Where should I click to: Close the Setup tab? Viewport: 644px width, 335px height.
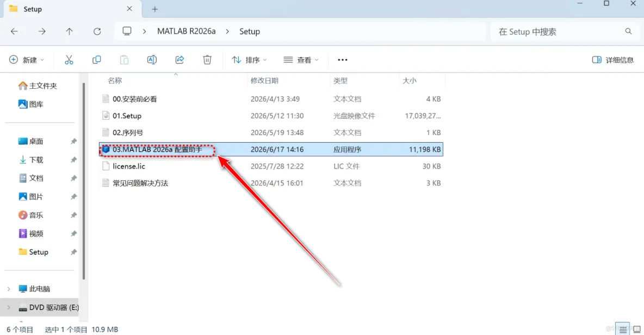(129, 9)
